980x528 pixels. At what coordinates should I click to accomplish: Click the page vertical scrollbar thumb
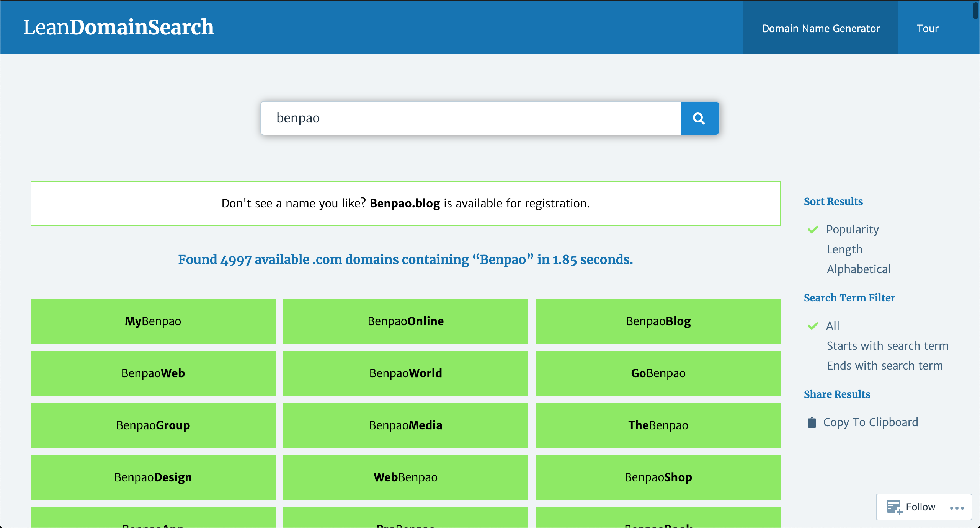point(976,10)
